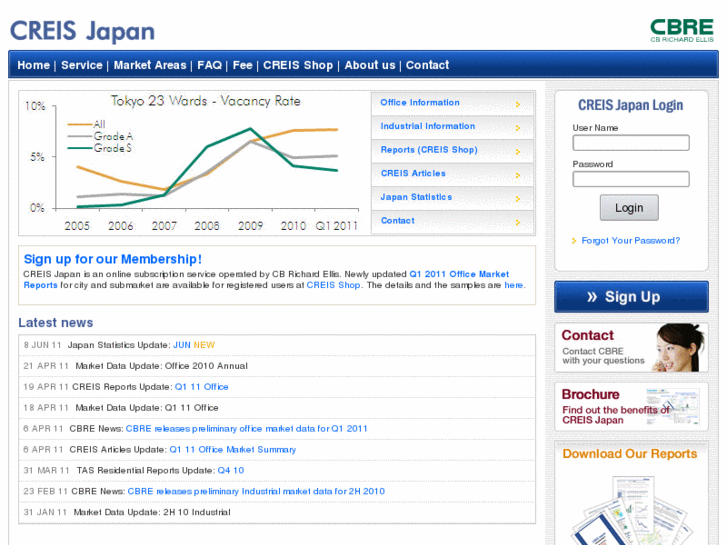Open the Brochure banner
Viewport: 727px width, 545px height.
pos(631,407)
